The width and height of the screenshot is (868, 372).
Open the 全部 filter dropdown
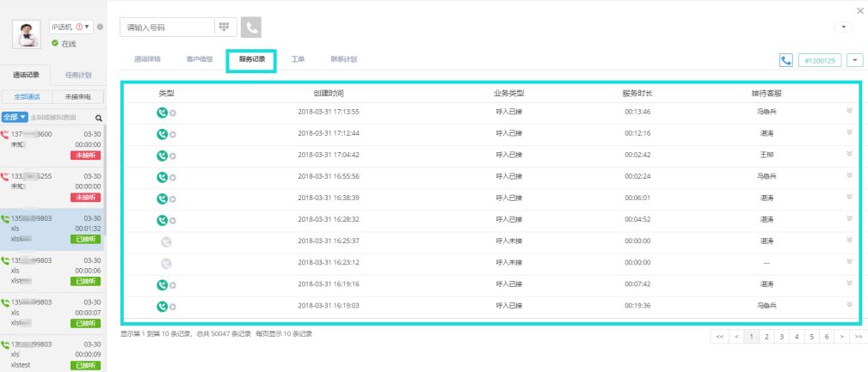[15, 117]
